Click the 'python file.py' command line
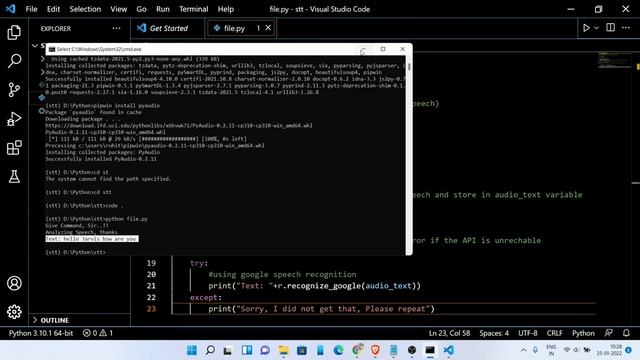Viewport: 640px width, 360px height. tap(97, 219)
